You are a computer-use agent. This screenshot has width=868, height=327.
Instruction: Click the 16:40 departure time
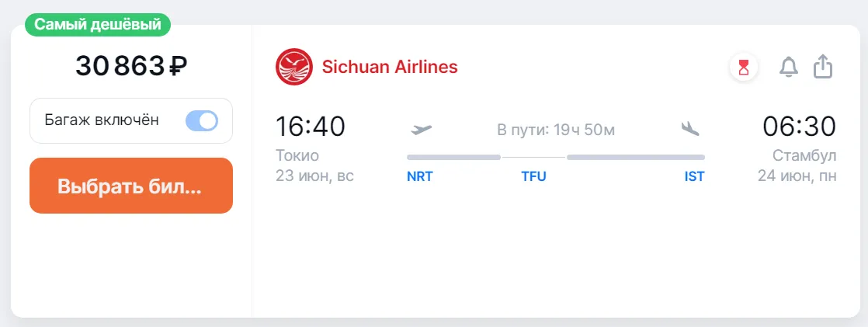(311, 126)
